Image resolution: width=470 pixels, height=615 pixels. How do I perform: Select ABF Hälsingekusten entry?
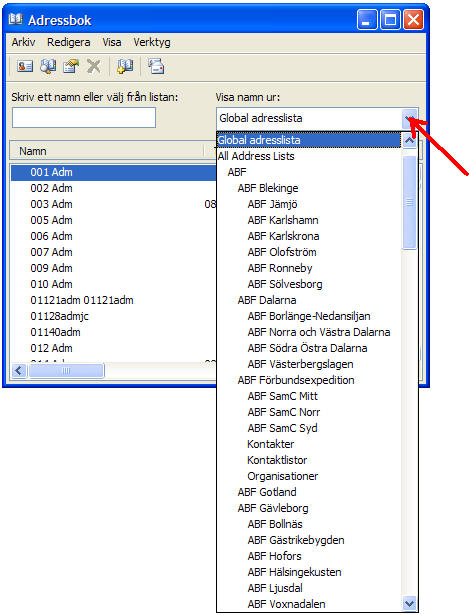(309, 572)
